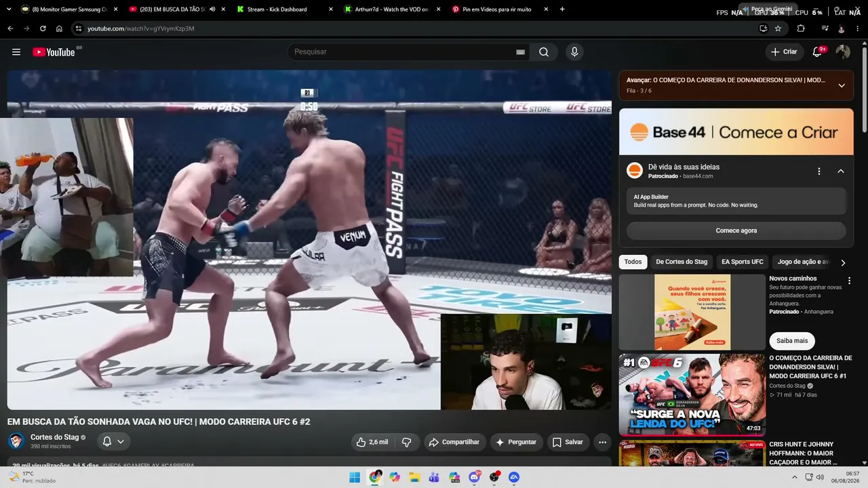Click Saiba mais on Anhanguera ad
The width and height of the screenshot is (868, 488).
coord(792,341)
